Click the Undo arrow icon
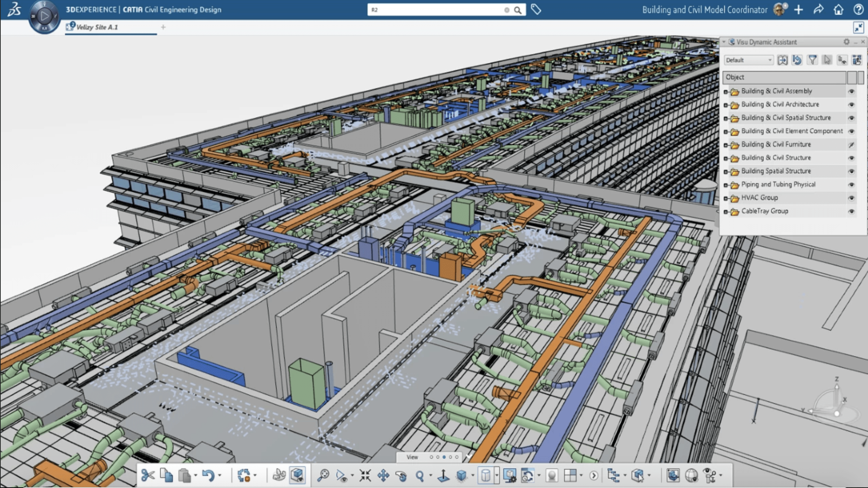This screenshot has height=488, width=868. coord(208,475)
